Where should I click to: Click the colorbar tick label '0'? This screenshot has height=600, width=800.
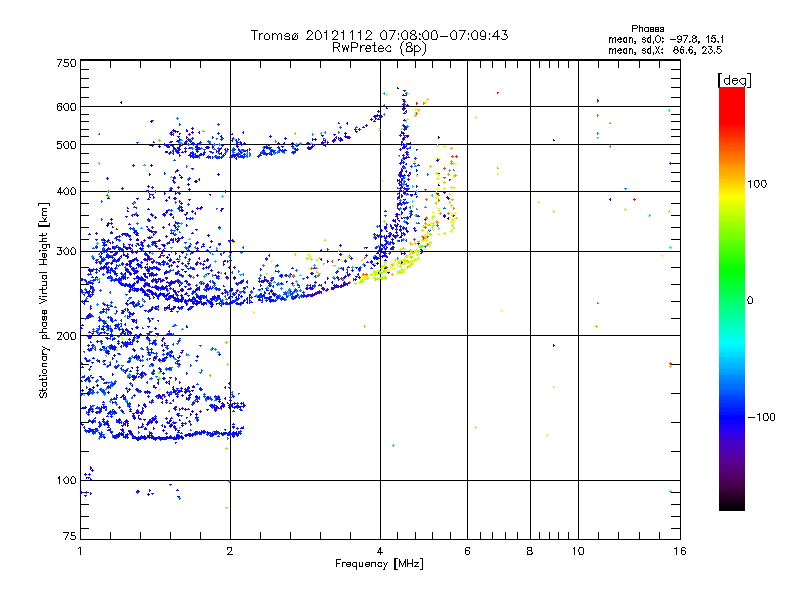[x=750, y=300]
